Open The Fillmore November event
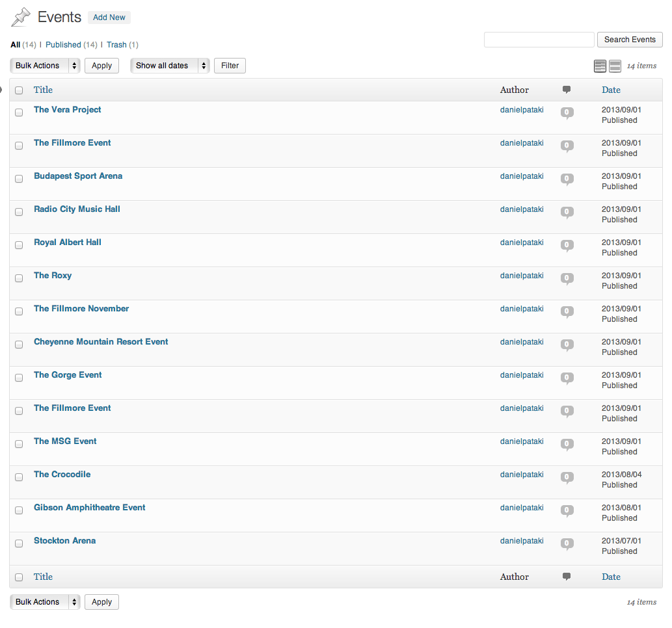 click(x=81, y=308)
